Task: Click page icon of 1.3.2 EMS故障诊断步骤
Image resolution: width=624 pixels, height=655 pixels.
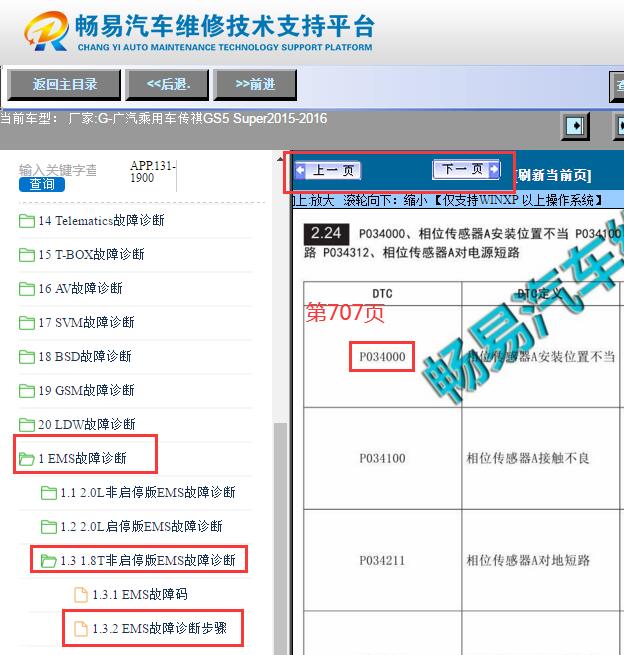Action: tap(81, 629)
